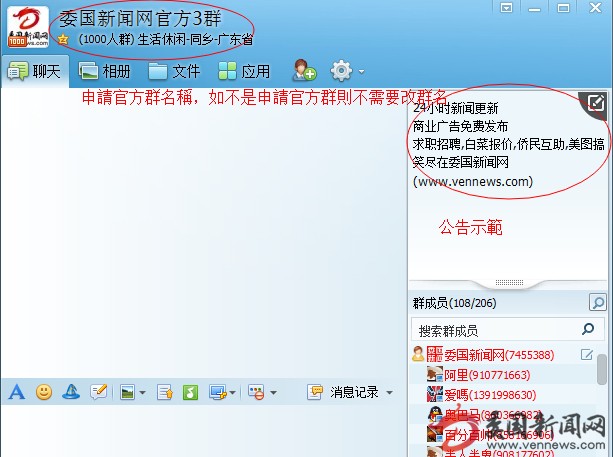Click the block group messages icon
The image size is (613, 457).
click(256, 392)
